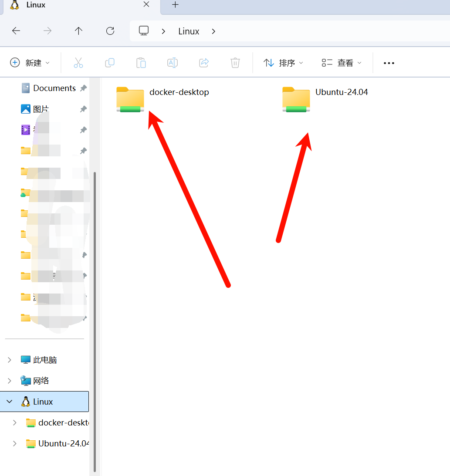Click the Paste clipboard icon

coord(141,63)
